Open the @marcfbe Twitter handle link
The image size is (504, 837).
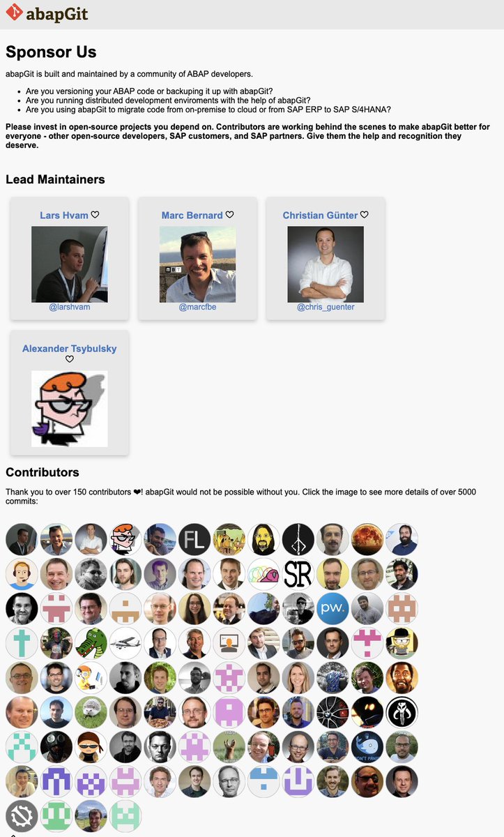click(x=197, y=307)
